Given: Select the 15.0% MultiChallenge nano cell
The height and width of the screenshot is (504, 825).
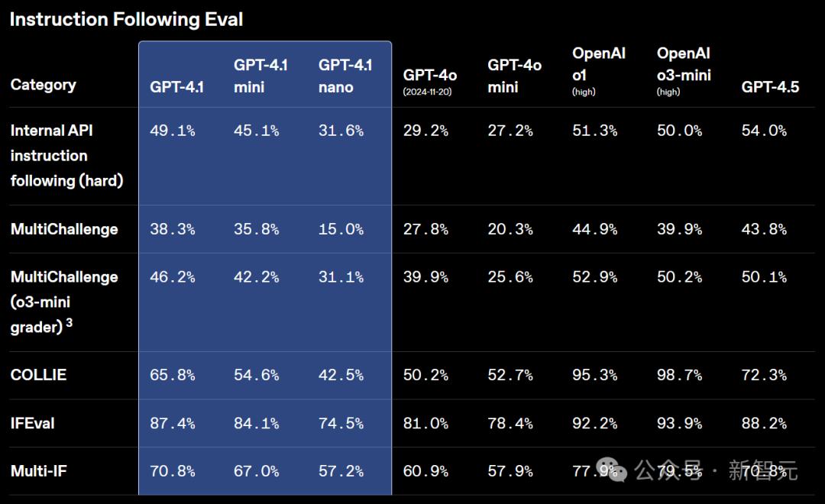Looking at the screenshot, I should [x=341, y=229].
